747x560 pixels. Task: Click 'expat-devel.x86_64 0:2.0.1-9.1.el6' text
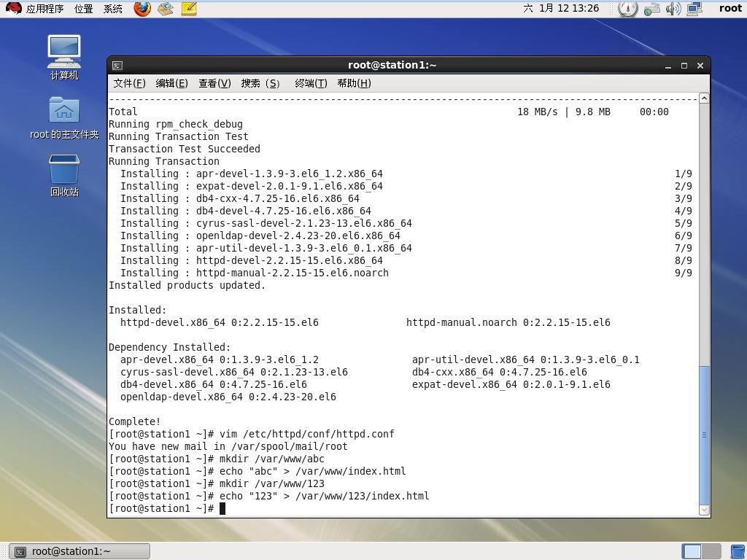pos(511,384)
